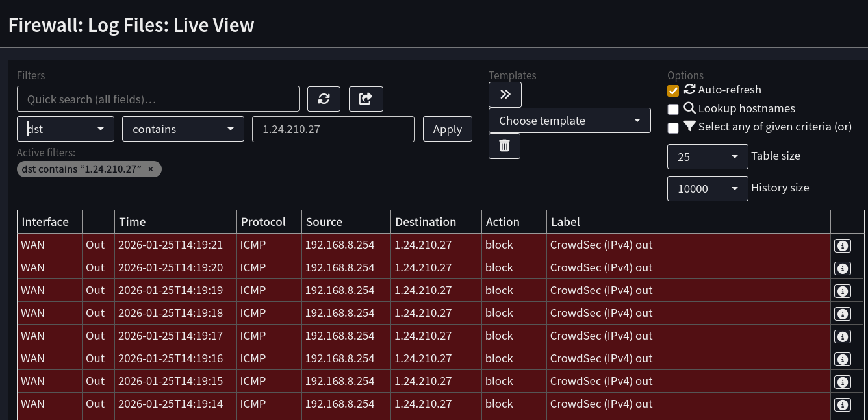Image resolution: width=868 pixels, height=420 pixels.
Task: Remove the active dst filter via ×
Action: (x=151, y=169)
